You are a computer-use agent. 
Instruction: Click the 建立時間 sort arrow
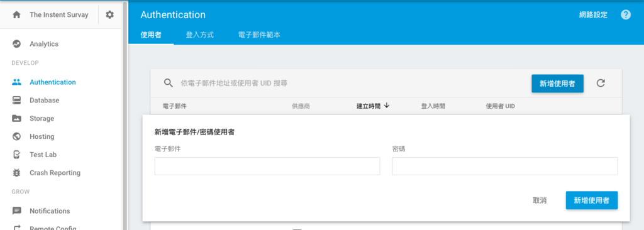387,106
